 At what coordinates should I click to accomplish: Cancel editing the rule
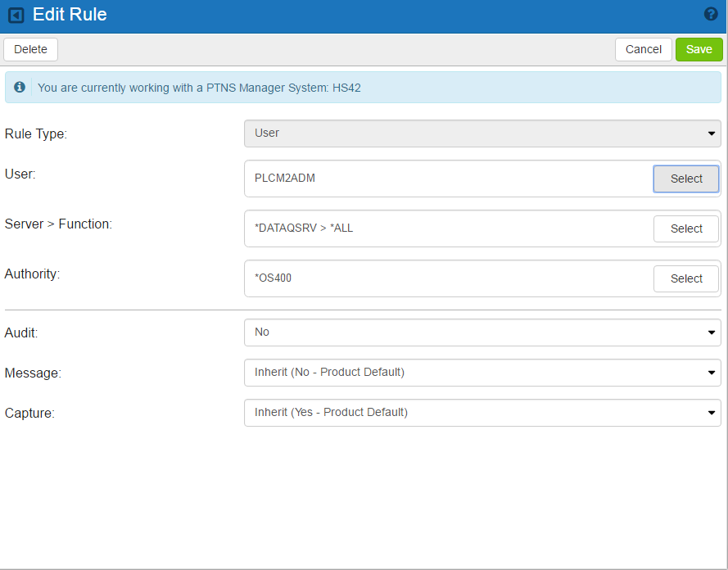click(643, 49)
